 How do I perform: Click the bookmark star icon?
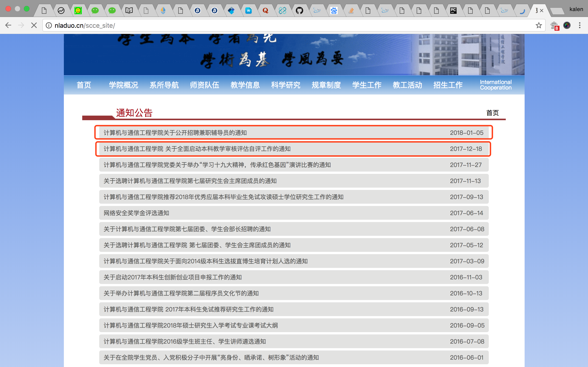click(x=539, y=25)
